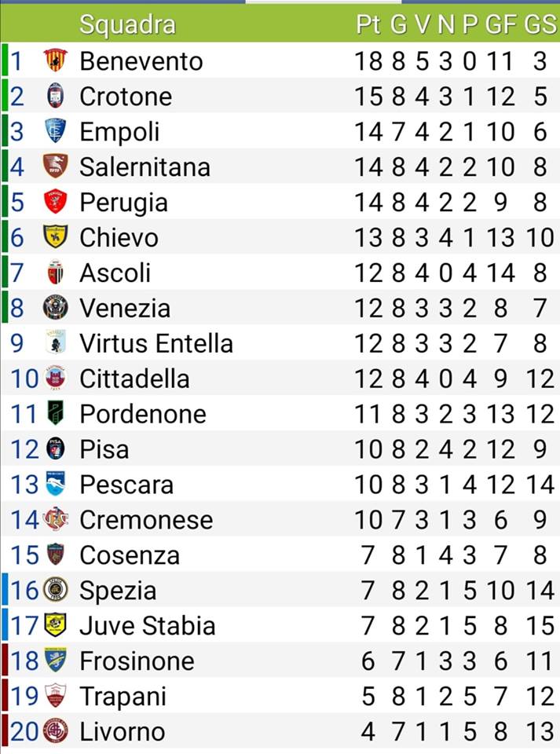This screenshot has width=560, height=754.
Task: Click the Pordenone team name
Action: [143, 414]
